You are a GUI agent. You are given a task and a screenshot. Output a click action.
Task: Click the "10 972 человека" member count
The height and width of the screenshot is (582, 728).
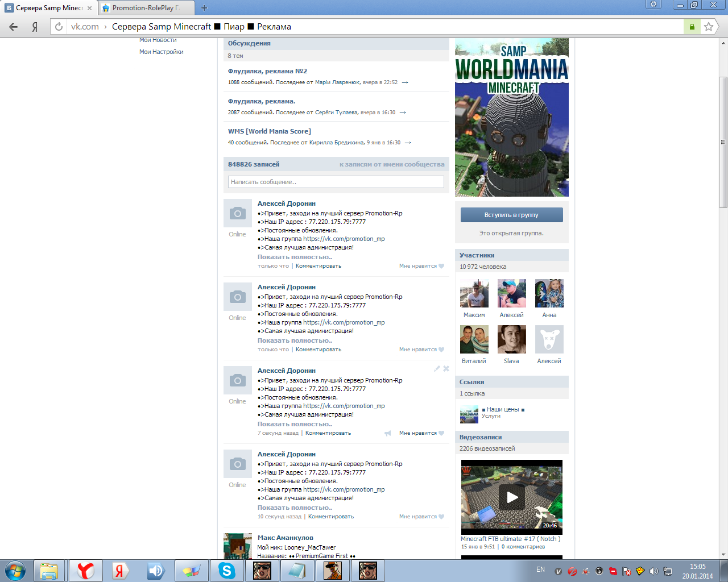pos(483,267)
